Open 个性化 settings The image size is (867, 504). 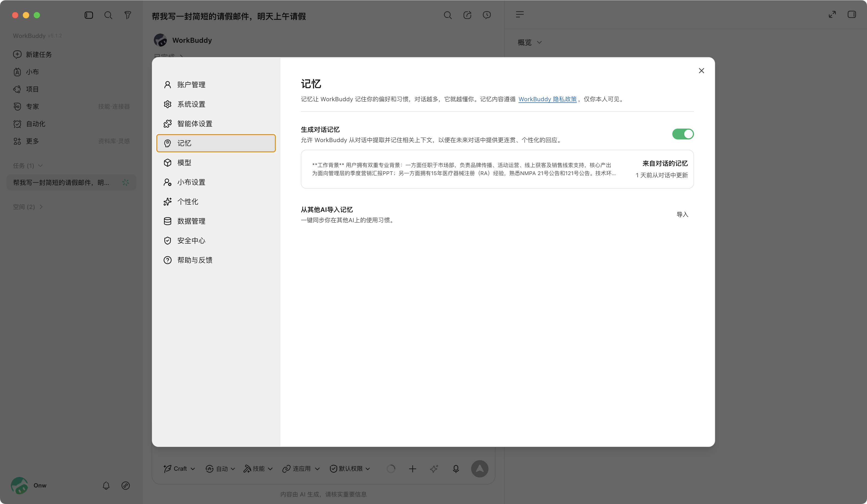point(216,202)
